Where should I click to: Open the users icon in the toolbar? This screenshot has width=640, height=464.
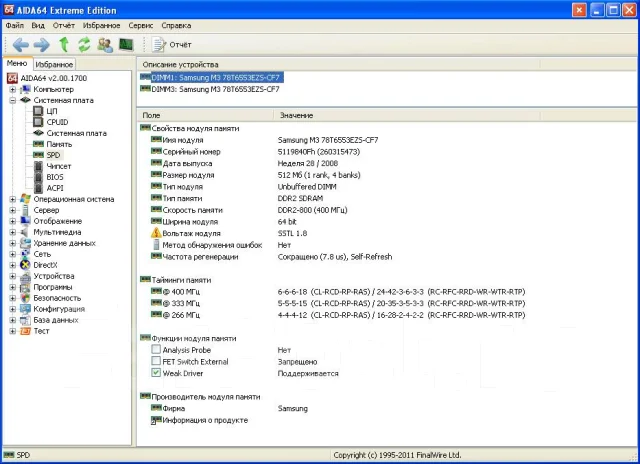coord(105,44)
